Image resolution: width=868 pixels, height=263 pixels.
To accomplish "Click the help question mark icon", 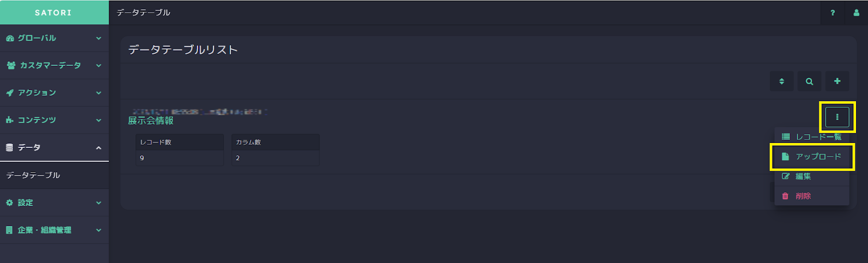I will (x=832, y=12).
